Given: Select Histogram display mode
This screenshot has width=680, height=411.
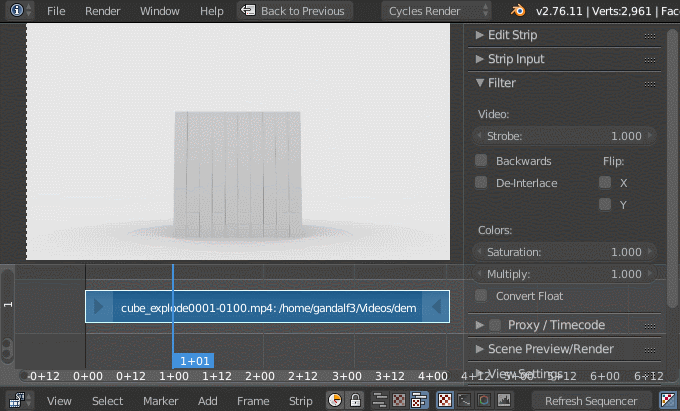Looking at the screenshot, I should coord(503,400).
